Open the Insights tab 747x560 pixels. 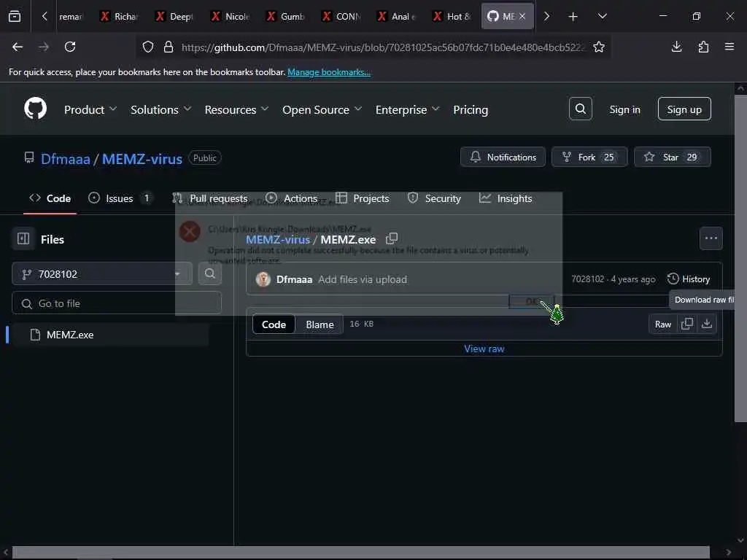506,198
